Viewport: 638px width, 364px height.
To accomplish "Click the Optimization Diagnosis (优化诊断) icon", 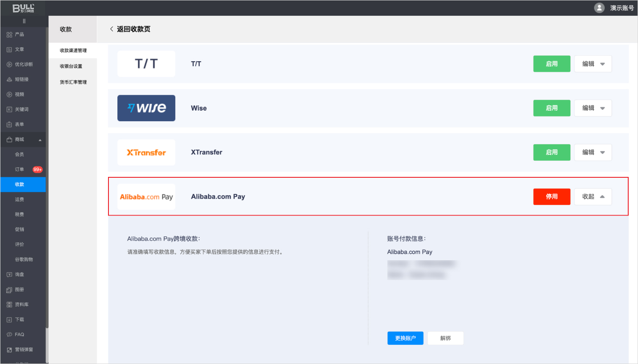I will pos(9,65).
